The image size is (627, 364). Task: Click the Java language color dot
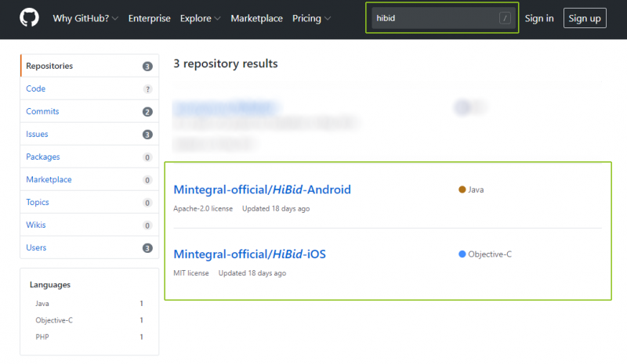coord(462,189)
